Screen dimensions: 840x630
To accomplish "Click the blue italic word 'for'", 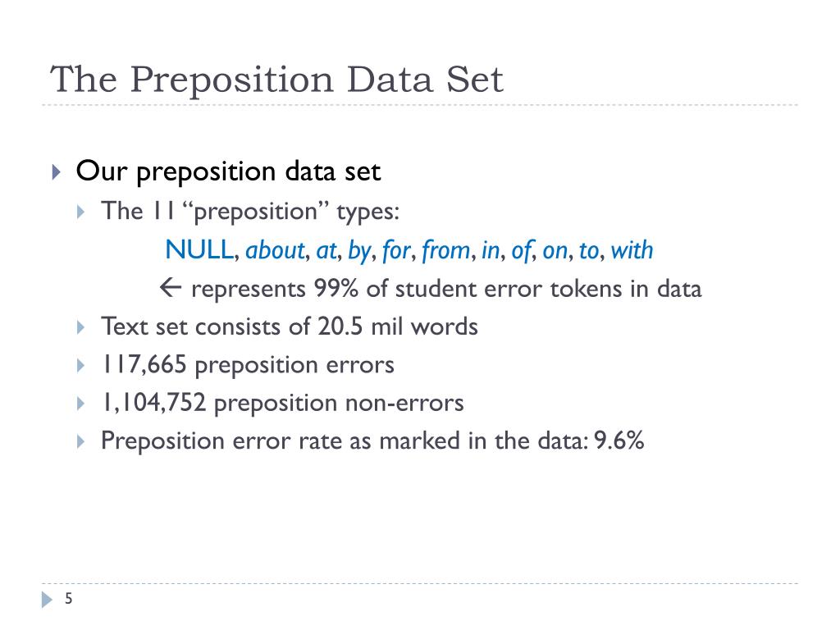I will coord(396,251).
